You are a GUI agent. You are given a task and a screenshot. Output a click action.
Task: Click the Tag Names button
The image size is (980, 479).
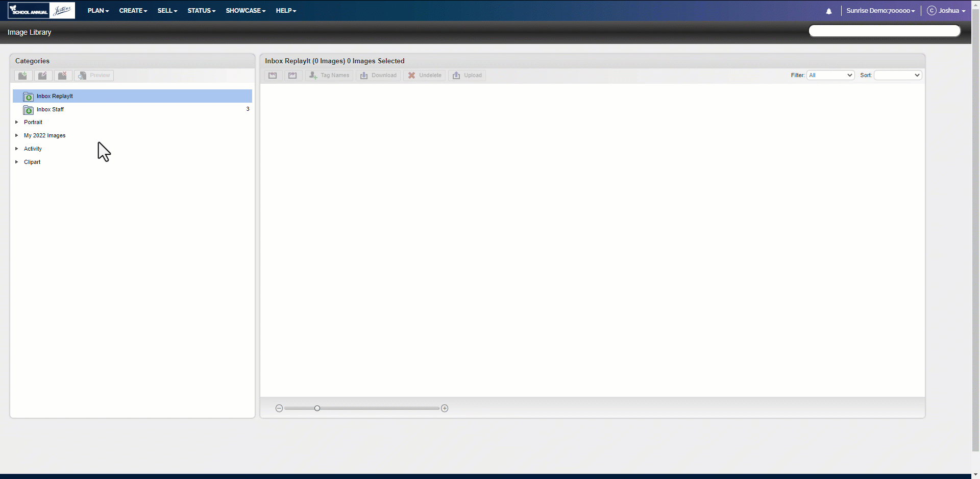point(329,76)
